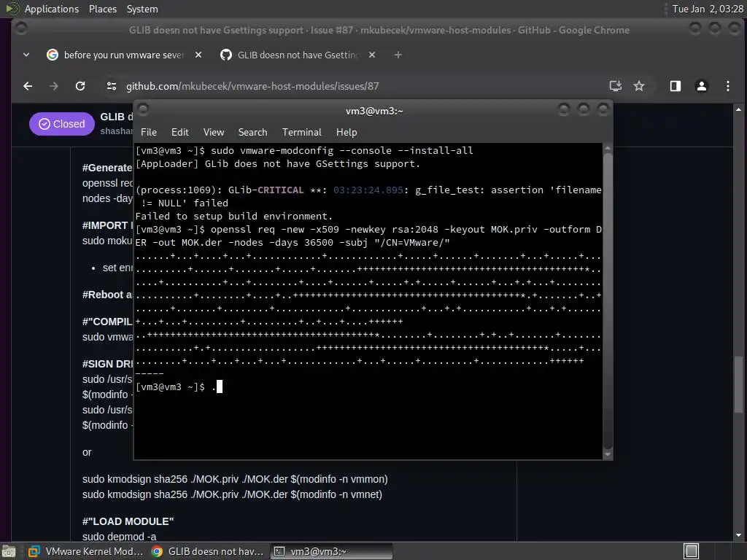This screenshot has height=560, width=747.
Task: Bookmark this page with star icon
Action: coord(639,86)
